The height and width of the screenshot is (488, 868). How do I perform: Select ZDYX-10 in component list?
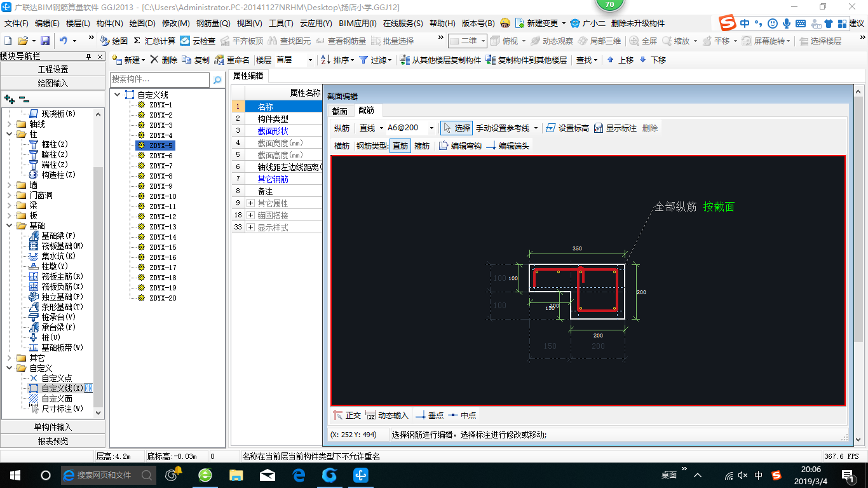pyautogui.click(x=163, y=196)
